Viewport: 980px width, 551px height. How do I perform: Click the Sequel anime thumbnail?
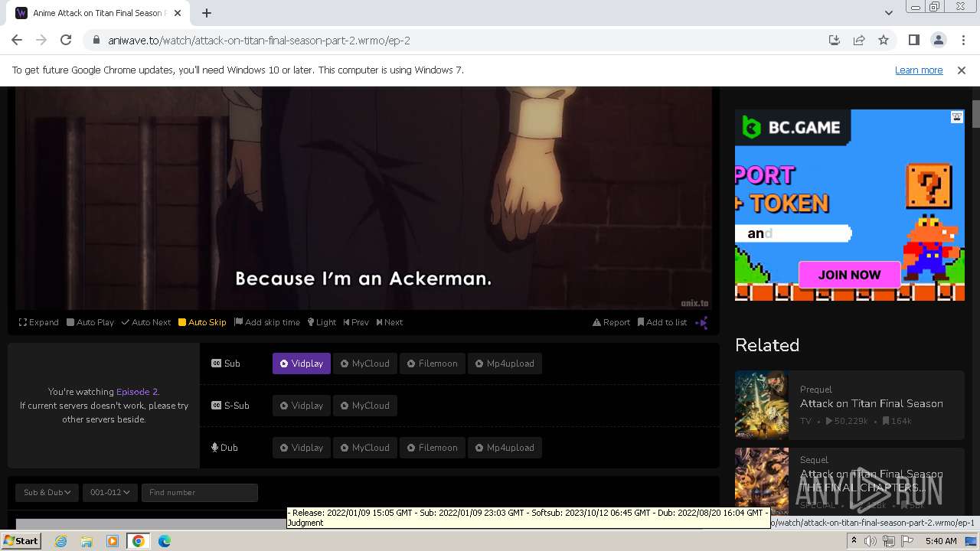coord(762,481)
